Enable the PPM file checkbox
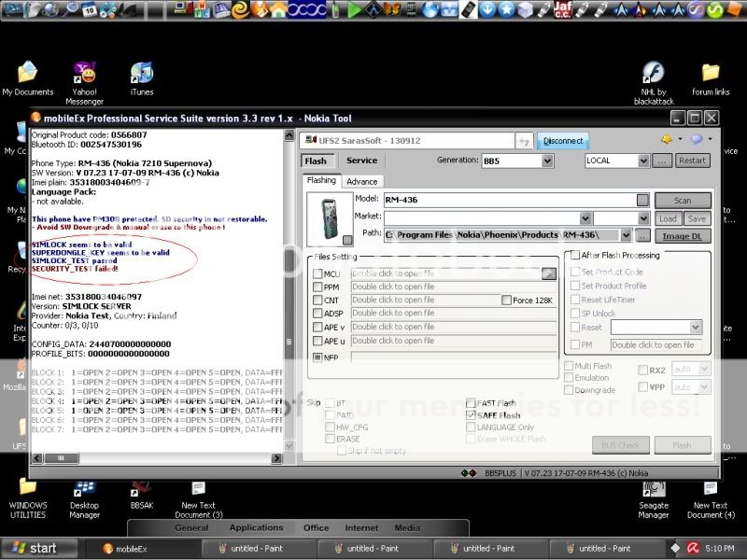The width and height of the screenshot is (747, 560). click(x=317, y=287)
